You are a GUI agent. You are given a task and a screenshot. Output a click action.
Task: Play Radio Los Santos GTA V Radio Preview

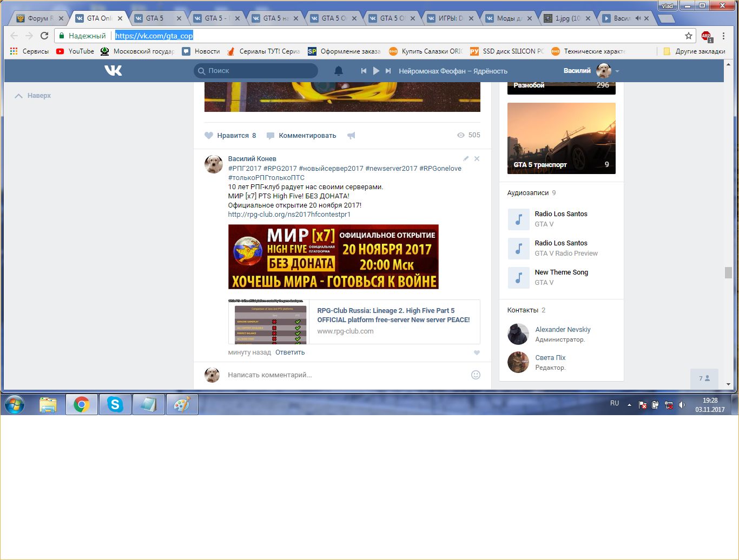(518, 249)
